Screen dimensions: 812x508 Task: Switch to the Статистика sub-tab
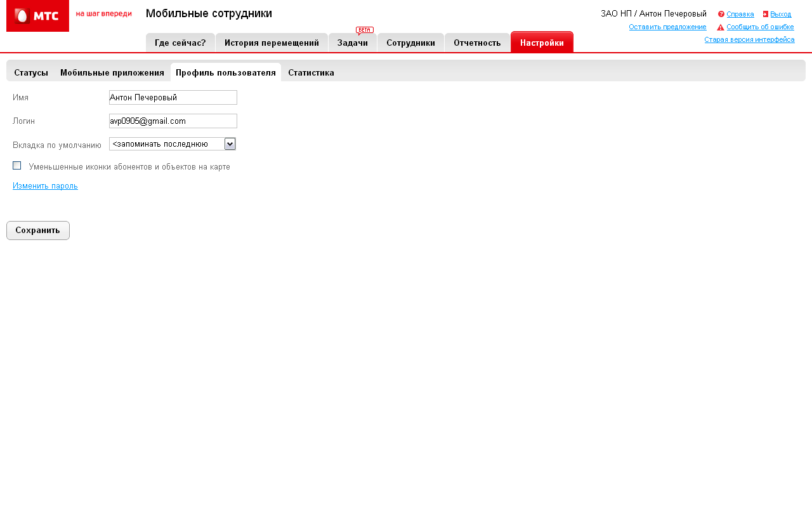(x=311, y=72)
